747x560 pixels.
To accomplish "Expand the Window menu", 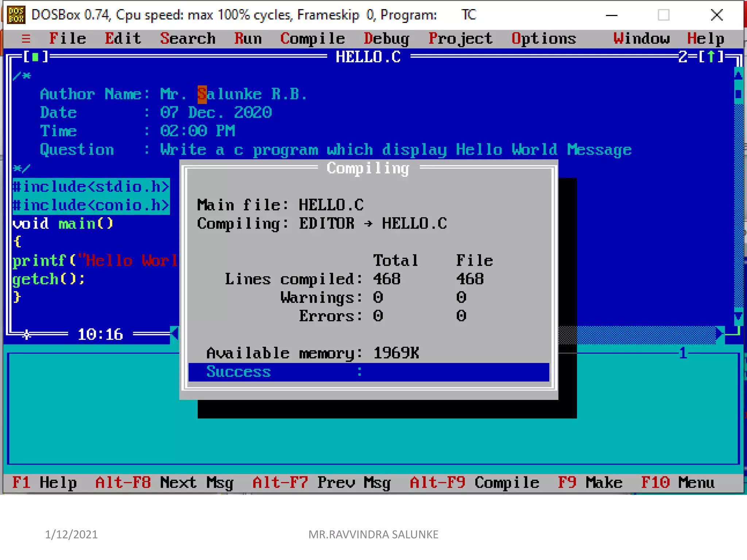I will (x=641, y=39).
